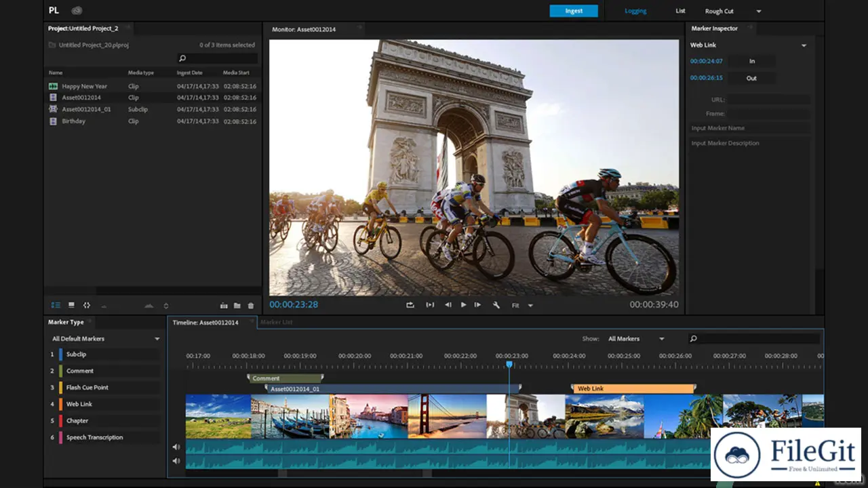Click the Input Marker Name field
The width and height of the screenshot is (868, 488).
pos(749,128)
